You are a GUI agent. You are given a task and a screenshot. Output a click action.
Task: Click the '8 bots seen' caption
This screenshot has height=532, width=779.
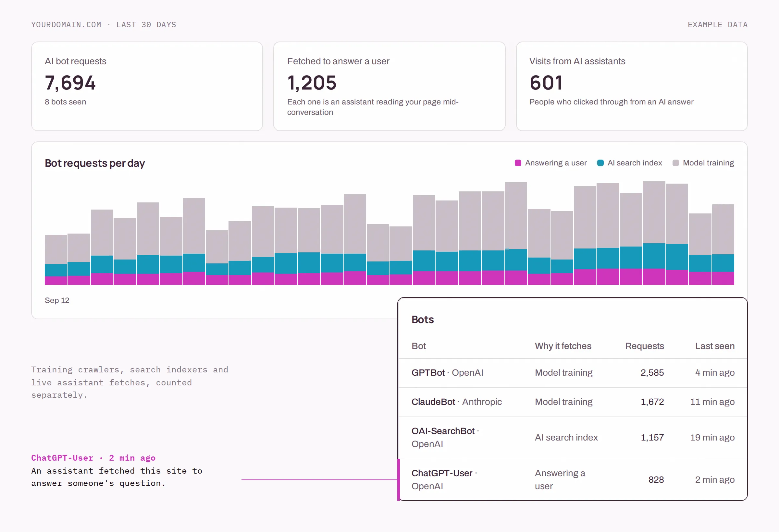point(65,102)
